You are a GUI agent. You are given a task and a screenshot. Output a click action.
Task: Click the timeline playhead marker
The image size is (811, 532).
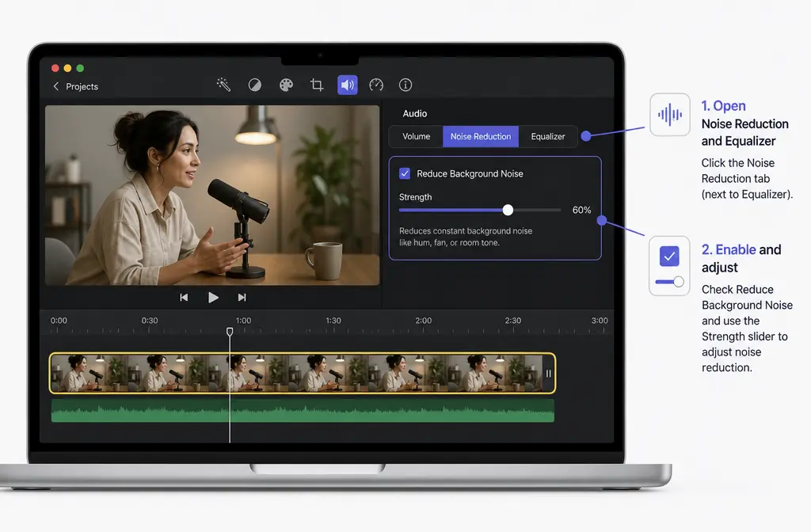point(230,332)
